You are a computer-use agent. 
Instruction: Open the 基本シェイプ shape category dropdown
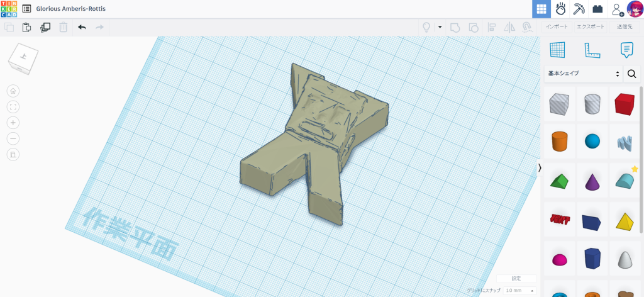tap(583, 74)
